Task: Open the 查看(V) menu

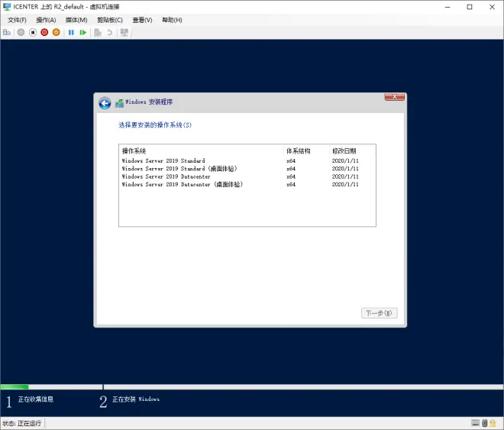Action: click(x=142, y=20)
